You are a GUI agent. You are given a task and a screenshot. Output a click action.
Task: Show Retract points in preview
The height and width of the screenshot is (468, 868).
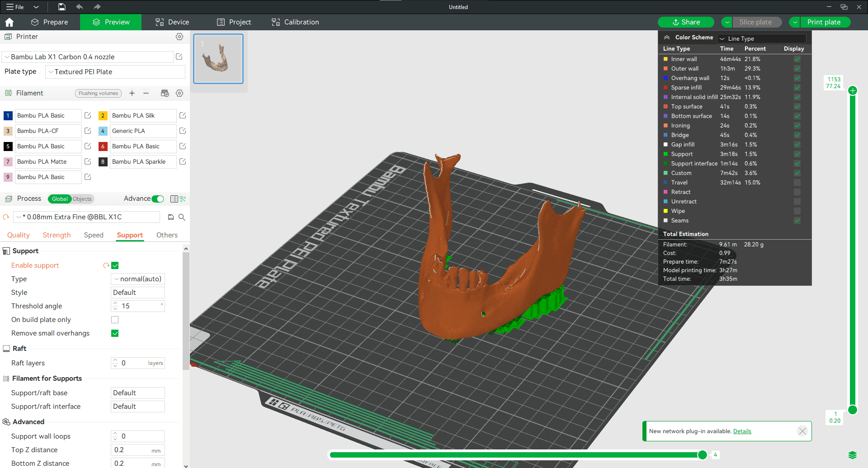[x=797, y=192]
